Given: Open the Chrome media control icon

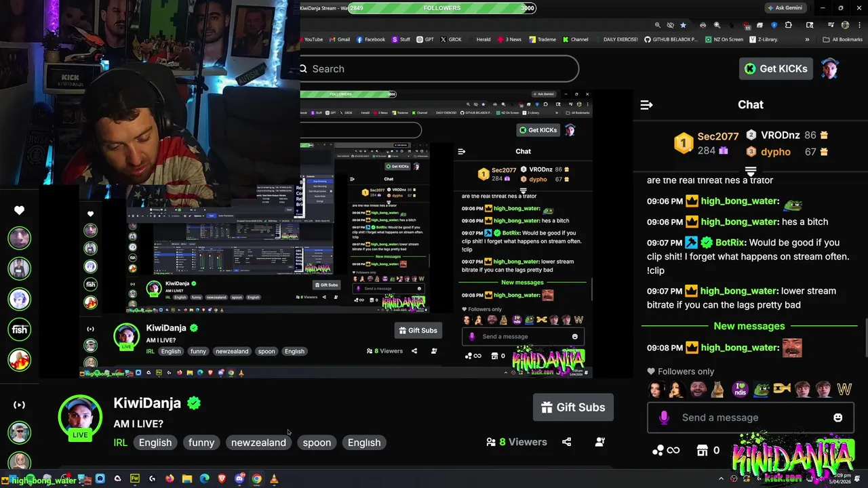Looking at the screenshot, I should point(831,25).
